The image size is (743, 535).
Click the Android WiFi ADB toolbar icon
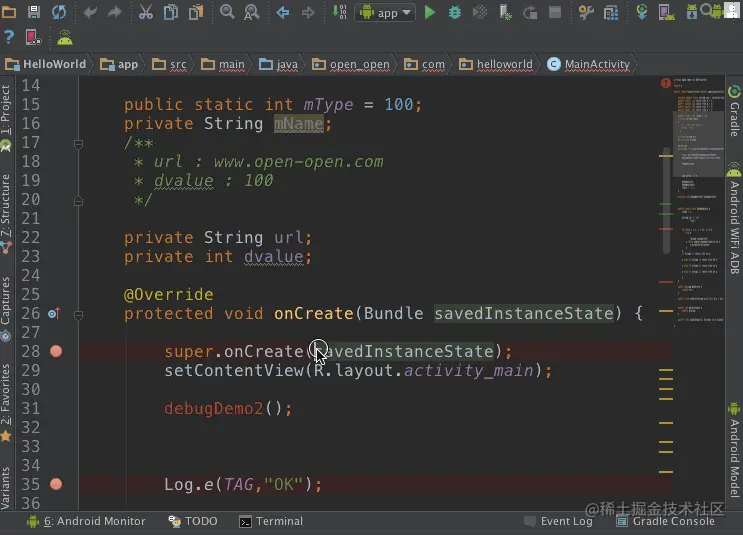click(65, 37)
